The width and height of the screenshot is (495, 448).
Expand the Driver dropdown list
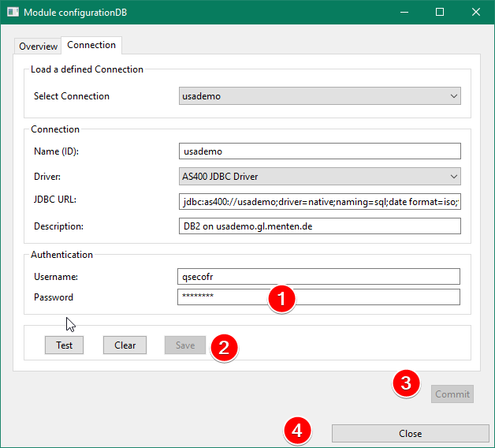(319, 177)
